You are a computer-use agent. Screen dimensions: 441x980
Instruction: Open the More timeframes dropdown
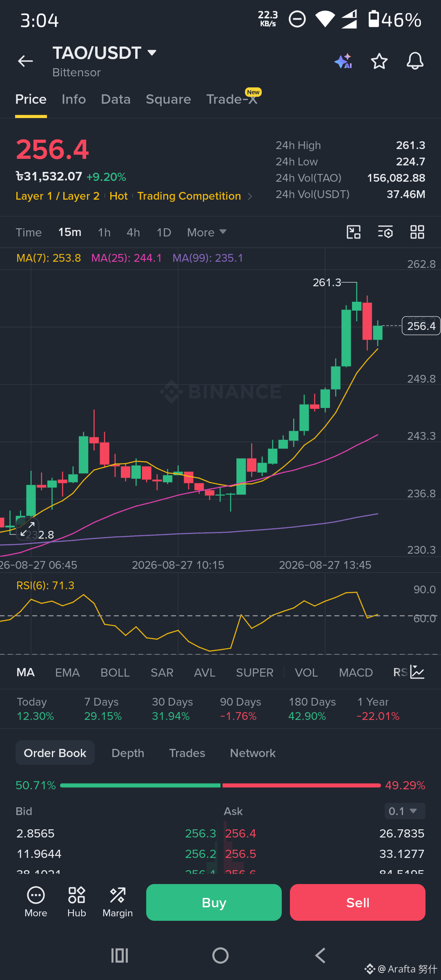point(207,232)
